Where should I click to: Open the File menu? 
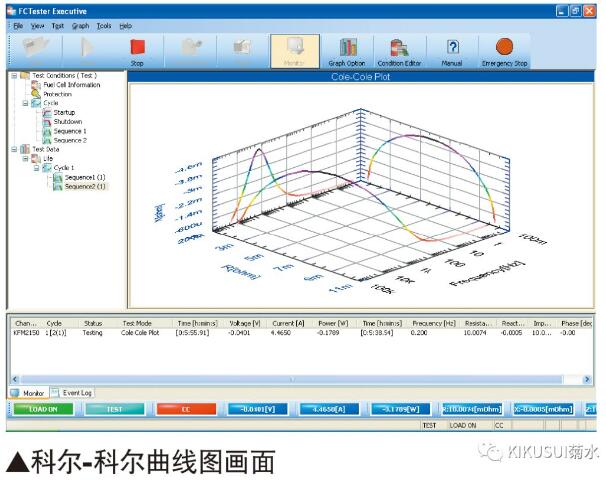point(18,26)
